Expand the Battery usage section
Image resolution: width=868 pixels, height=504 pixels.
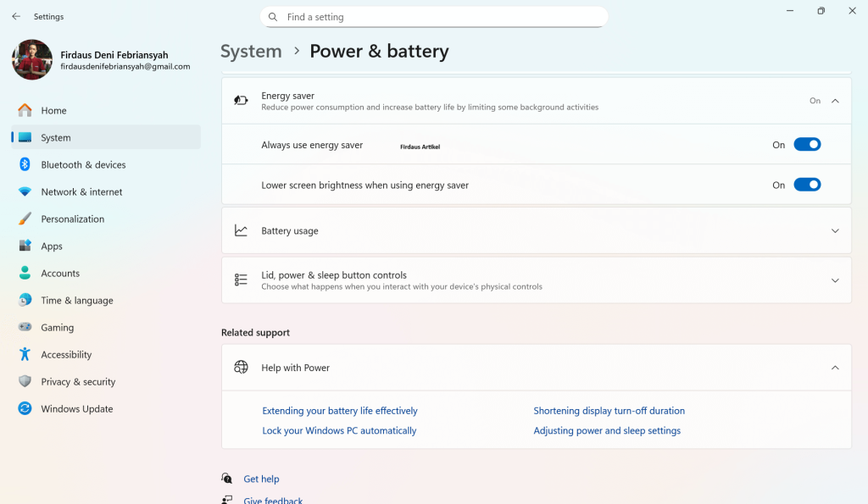(835, 230)
